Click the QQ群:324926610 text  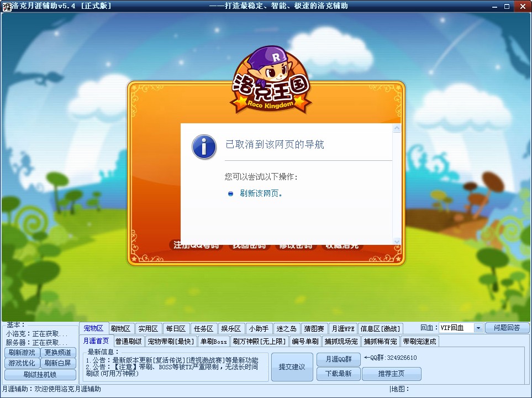391,358
